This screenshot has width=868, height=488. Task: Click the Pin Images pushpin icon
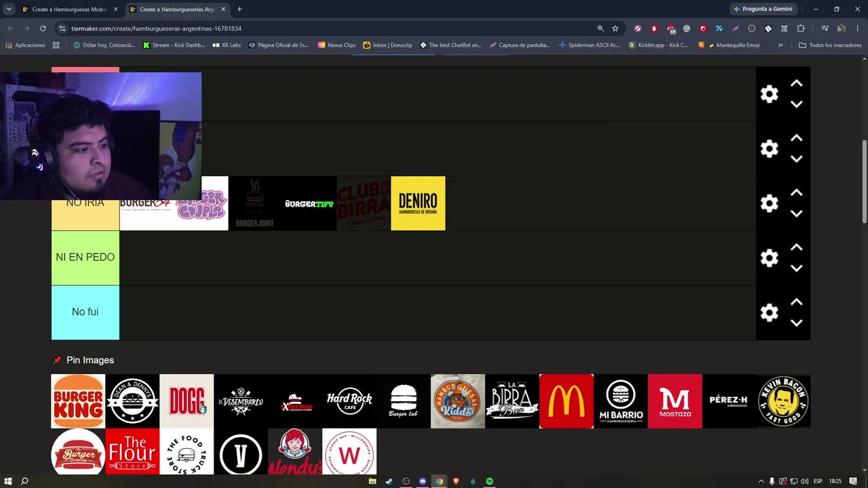click(57, 360)
